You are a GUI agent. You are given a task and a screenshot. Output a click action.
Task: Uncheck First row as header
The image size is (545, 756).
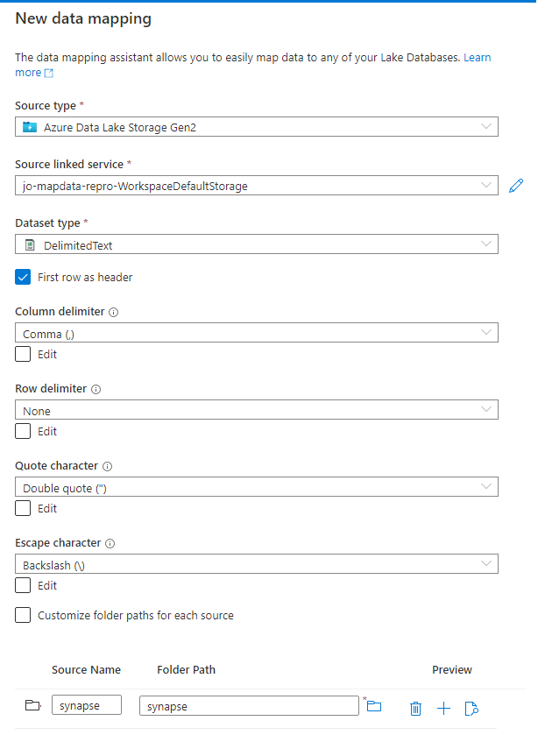(22, 277)
